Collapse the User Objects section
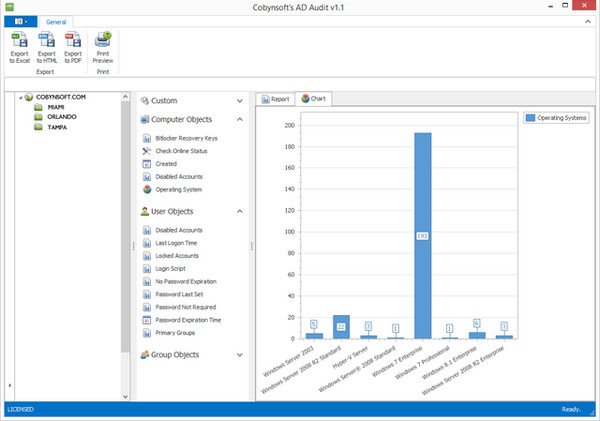This screenshot has width=600, height=421. click(240, 211)
